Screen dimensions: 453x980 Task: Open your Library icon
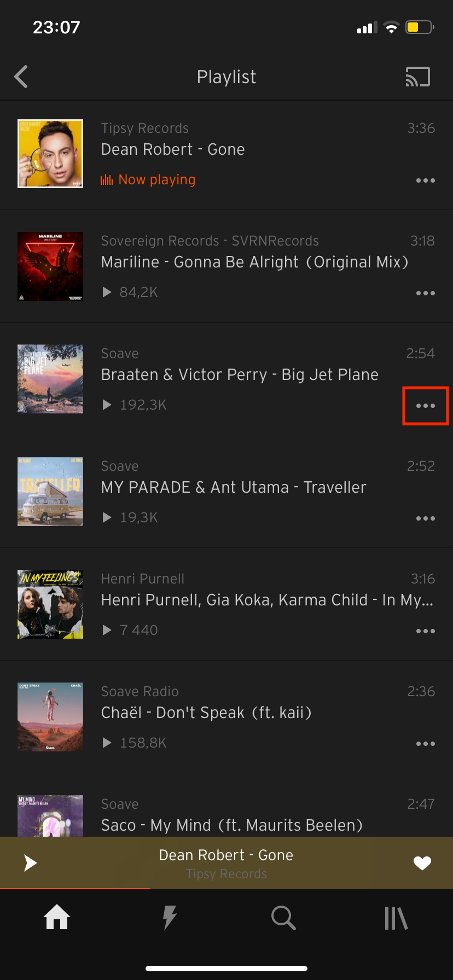396,918
